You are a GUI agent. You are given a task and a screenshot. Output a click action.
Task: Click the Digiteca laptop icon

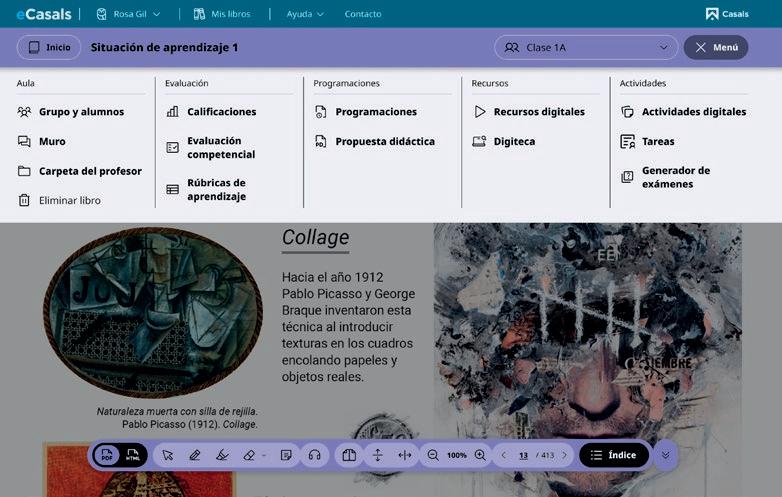479,142
